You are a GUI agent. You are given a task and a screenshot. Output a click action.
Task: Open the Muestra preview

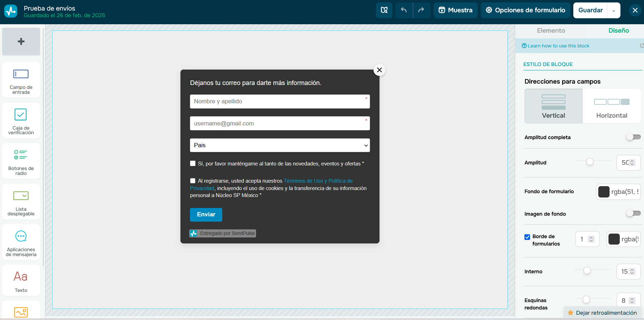[455, 10]
